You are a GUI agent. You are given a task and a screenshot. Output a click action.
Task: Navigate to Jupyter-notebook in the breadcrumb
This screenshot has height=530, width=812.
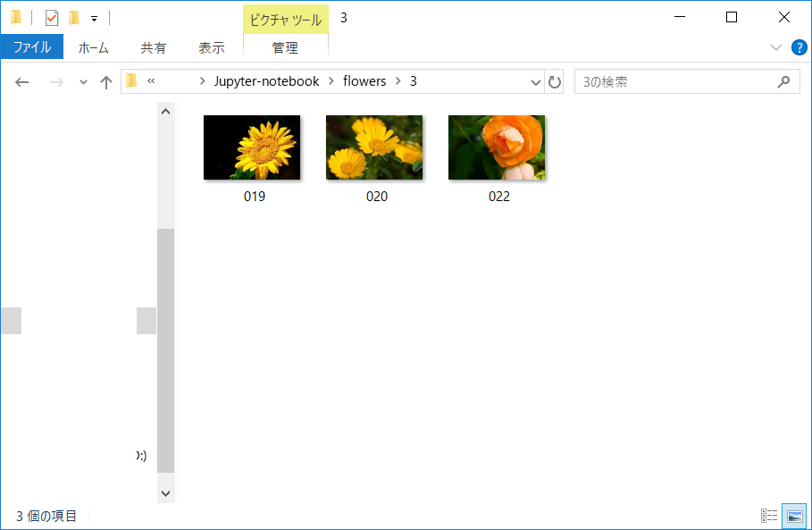(x=267, y=81)
